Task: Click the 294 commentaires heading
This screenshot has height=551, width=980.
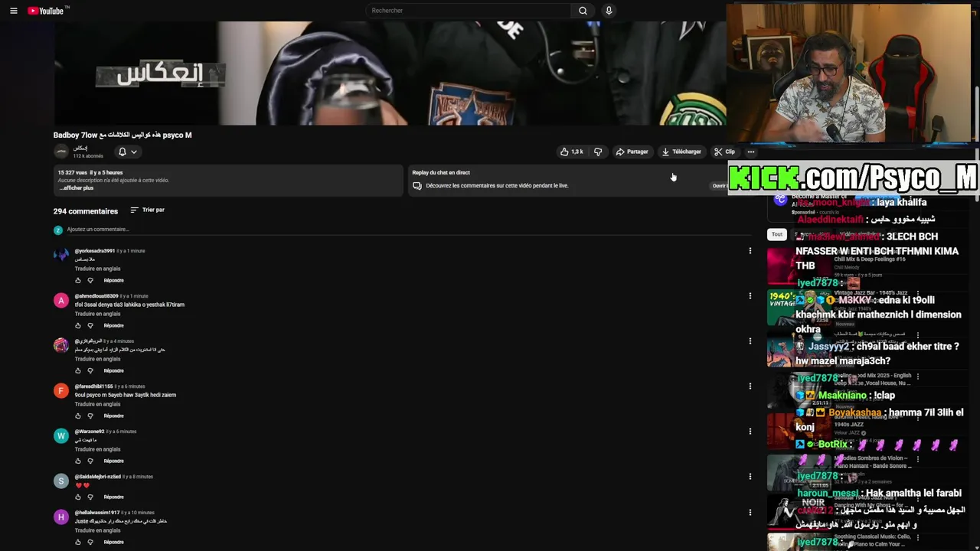Action: (86, 211)
